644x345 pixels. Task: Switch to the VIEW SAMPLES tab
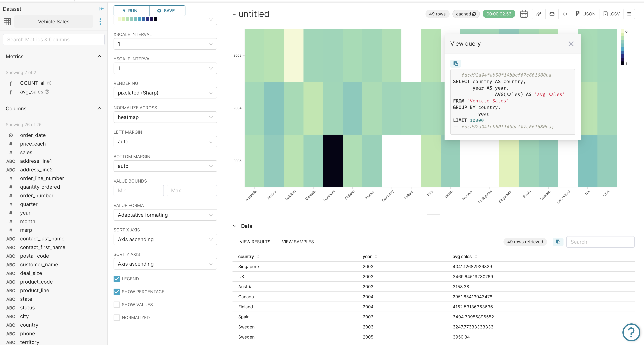(298, 242)
